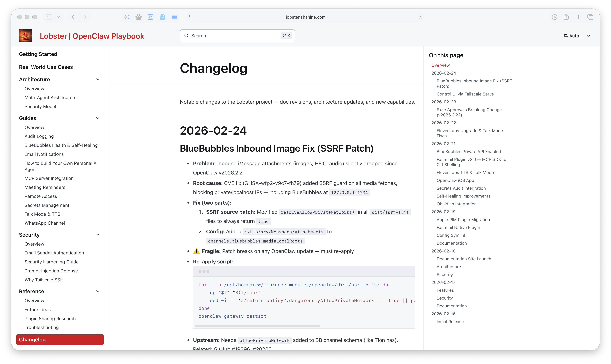Show the Safari downloads icon

(555, 17)
